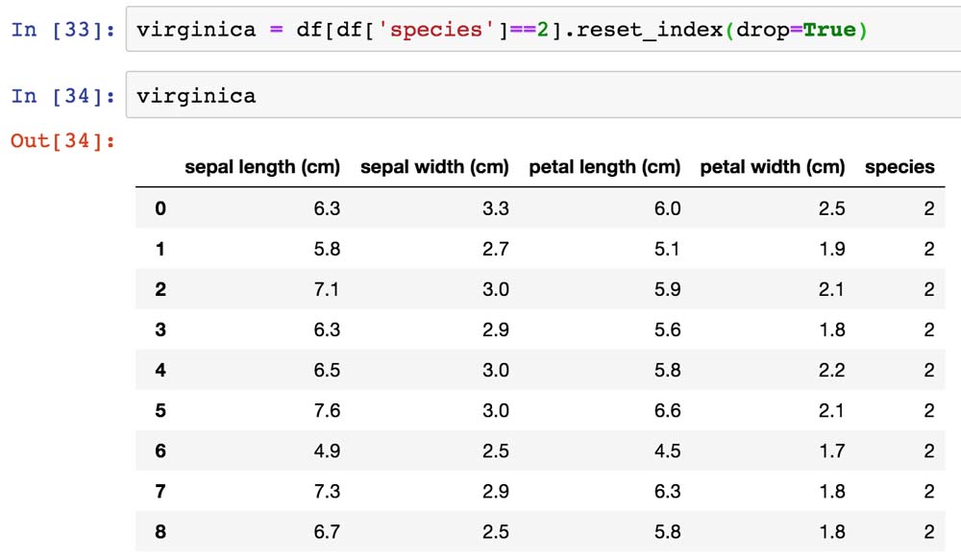
Task: Place cursor on reset_index in the code
Action: [653, 30]
